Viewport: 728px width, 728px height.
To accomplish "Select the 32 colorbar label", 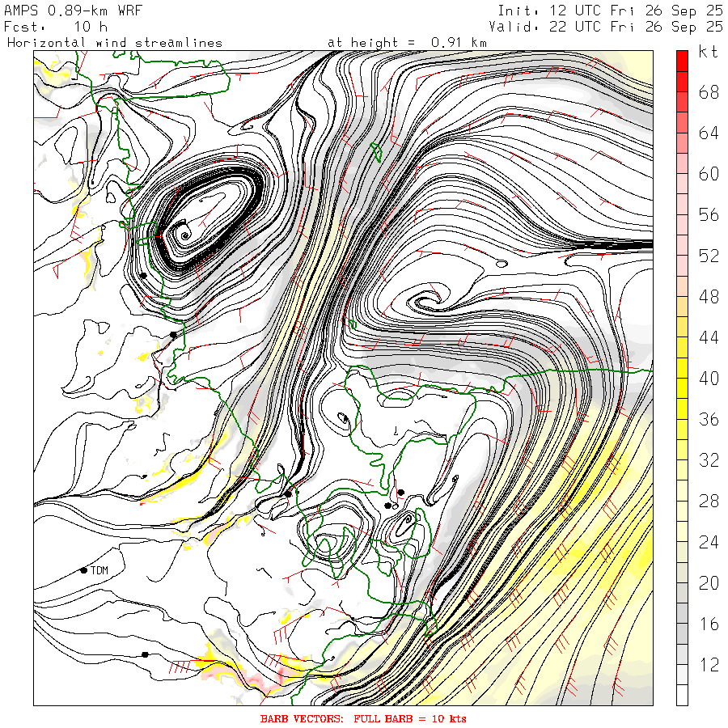I will pos(709,460).
